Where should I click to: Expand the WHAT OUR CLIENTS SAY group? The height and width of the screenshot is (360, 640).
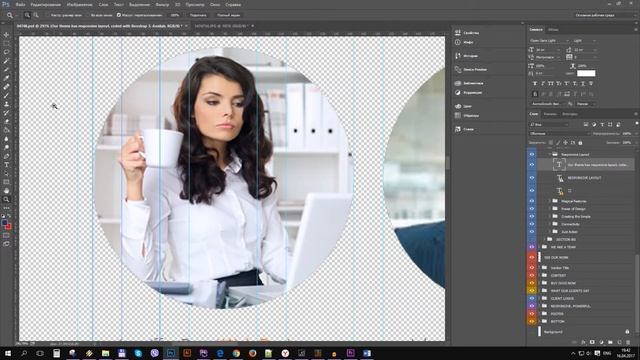pos(540,291)
